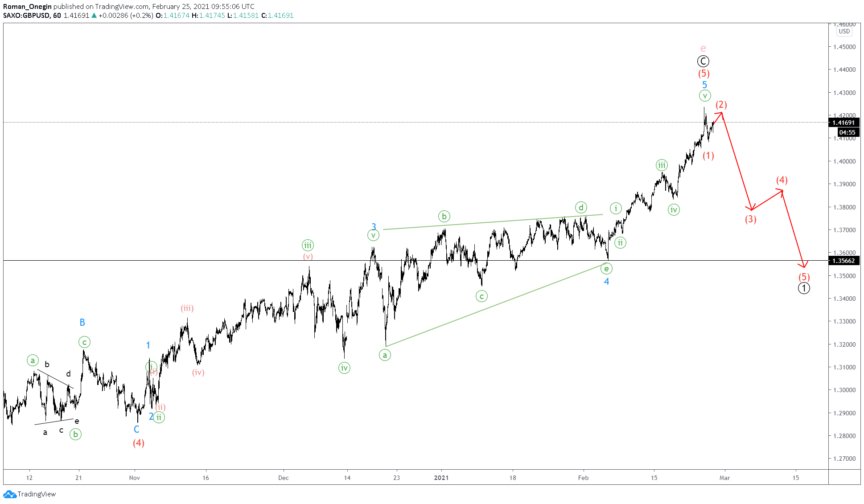The width and height of the screenshot is (864, 504).
Task: Click the green circled d triangle label
Action: (x=581, y=207)
